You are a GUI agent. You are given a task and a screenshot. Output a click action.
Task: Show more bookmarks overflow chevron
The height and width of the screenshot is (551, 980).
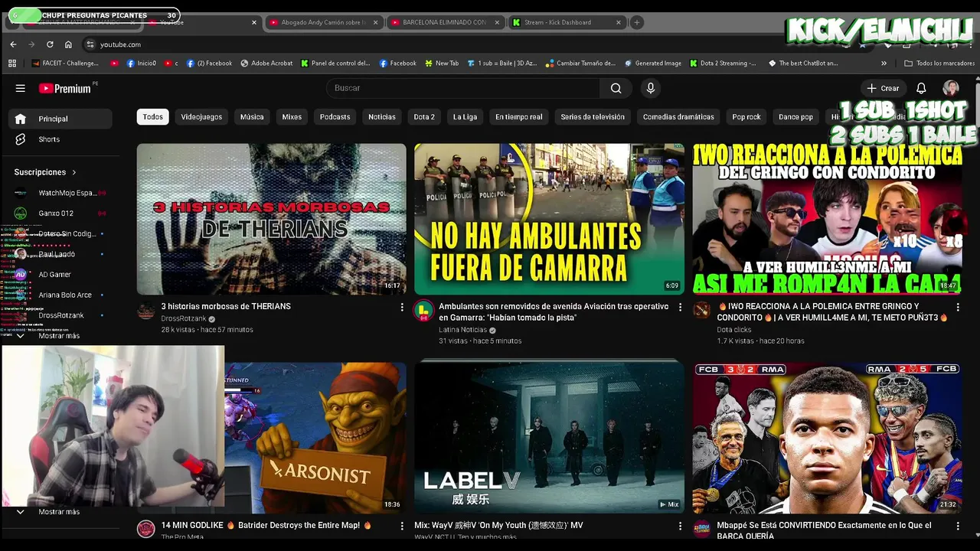pyautogui.click(x=884, y=64)
